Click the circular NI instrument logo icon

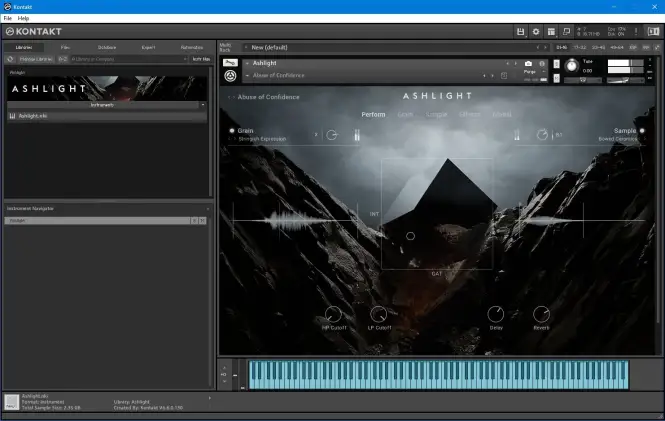tap(230, 76)
